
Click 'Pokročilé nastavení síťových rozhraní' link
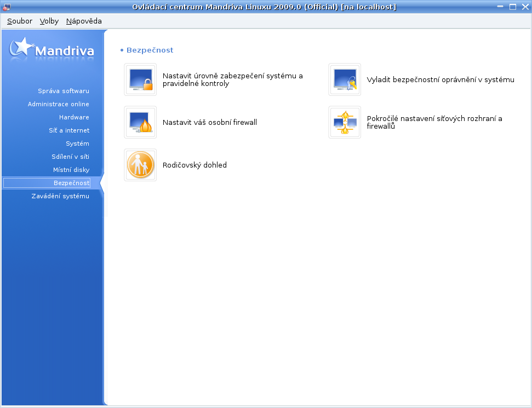coord(434,123)
